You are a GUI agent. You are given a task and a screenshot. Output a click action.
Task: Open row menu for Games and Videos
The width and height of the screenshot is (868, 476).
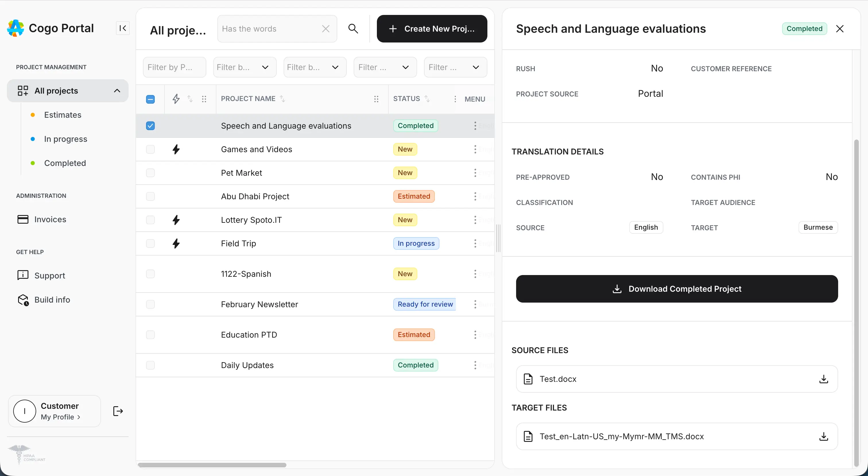475,149
